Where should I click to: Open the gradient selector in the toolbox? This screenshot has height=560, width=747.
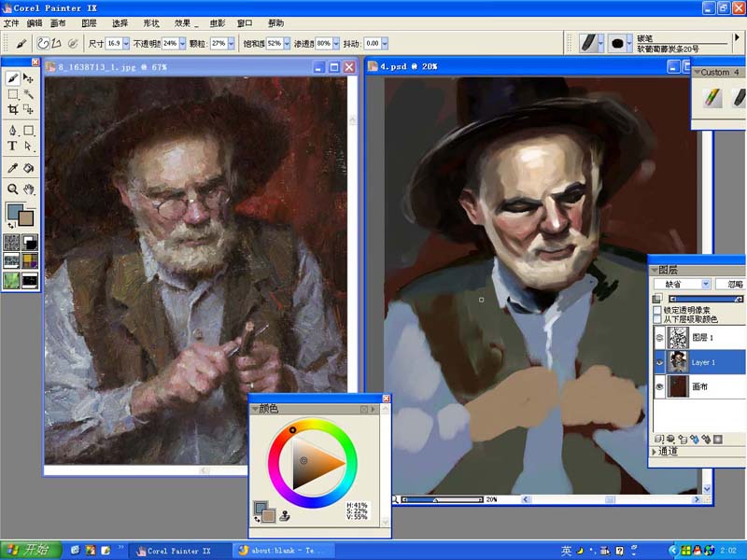[x=30, y=242]
